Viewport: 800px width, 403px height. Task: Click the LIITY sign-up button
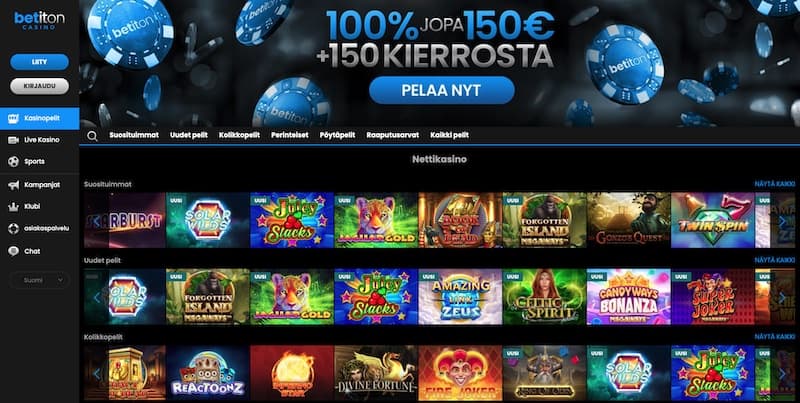39,62
